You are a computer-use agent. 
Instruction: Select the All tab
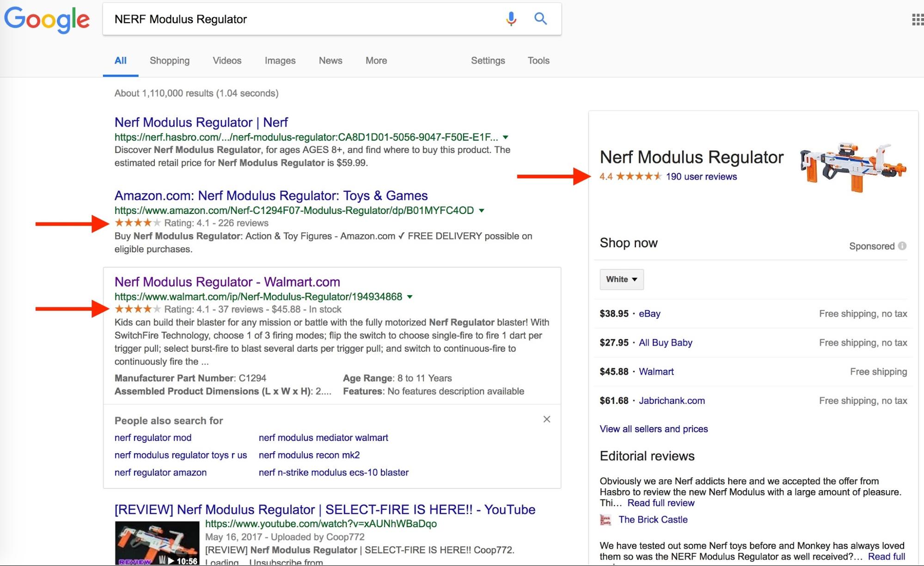(x=121, y=61)
